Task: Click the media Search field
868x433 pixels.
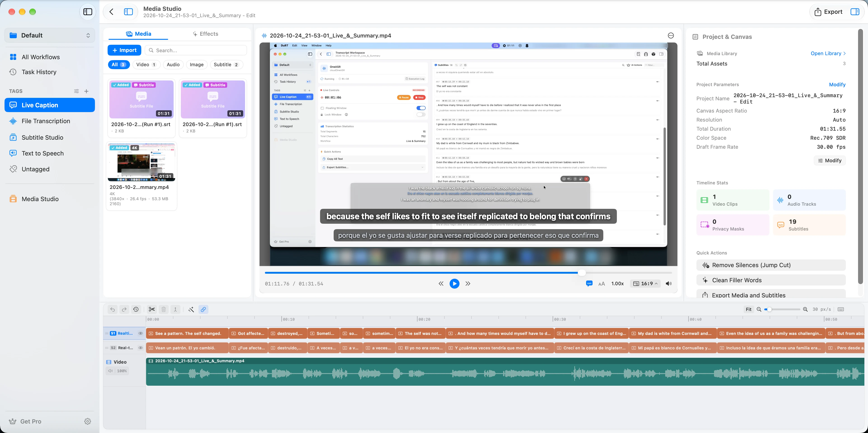Action: point(196,50)
